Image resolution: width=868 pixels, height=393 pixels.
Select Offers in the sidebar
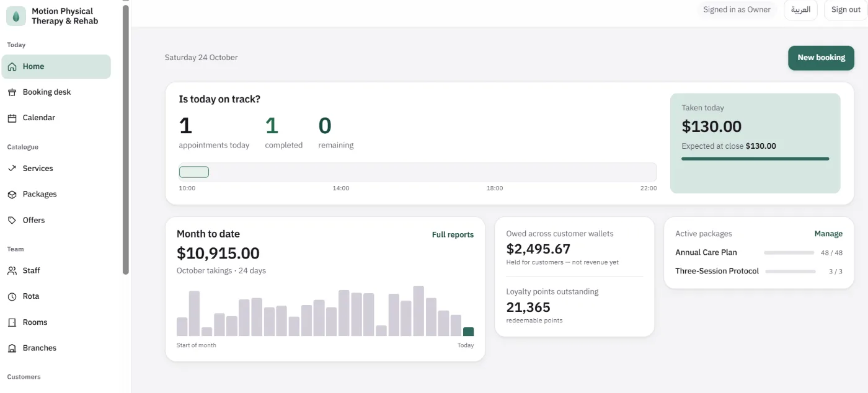point(56,220)
